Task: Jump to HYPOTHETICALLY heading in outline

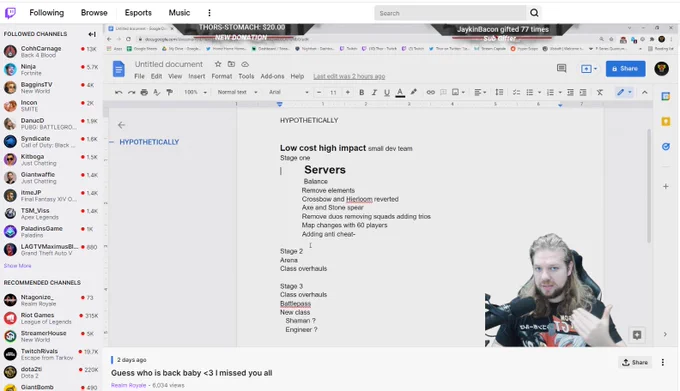Action: coord(149,142)
